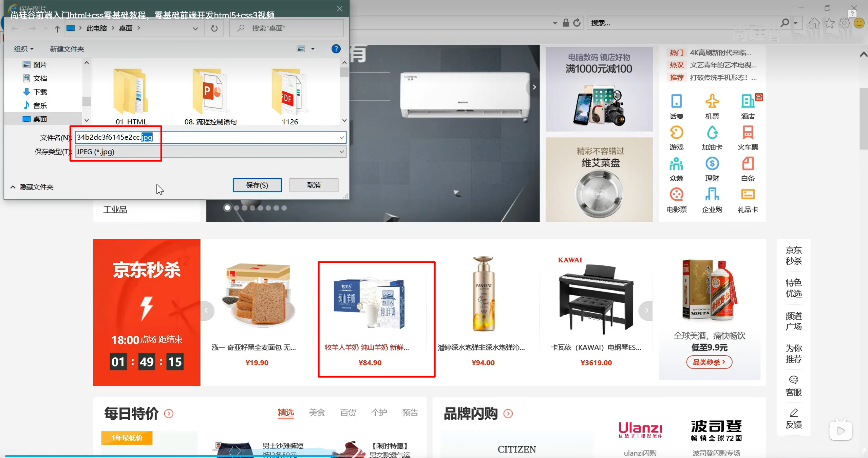Screen dimensions: 868x458
Task: Select the last carousel indicator dot
Action: pos(284,208)
